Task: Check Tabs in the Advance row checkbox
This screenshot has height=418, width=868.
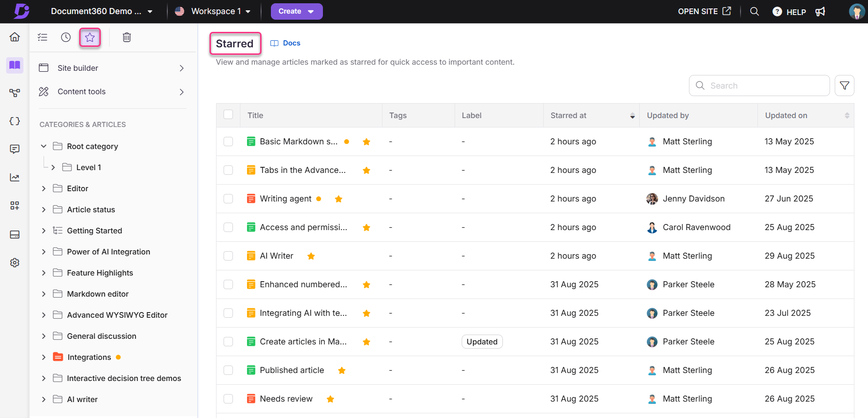Action: click(x=228, y=170)
